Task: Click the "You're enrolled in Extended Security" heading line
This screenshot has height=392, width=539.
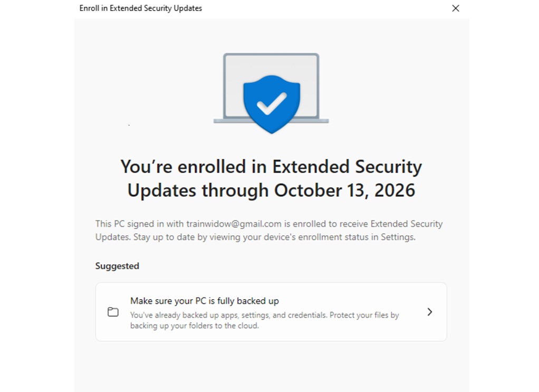Action: pyautogui.click(x=271, y=167)
